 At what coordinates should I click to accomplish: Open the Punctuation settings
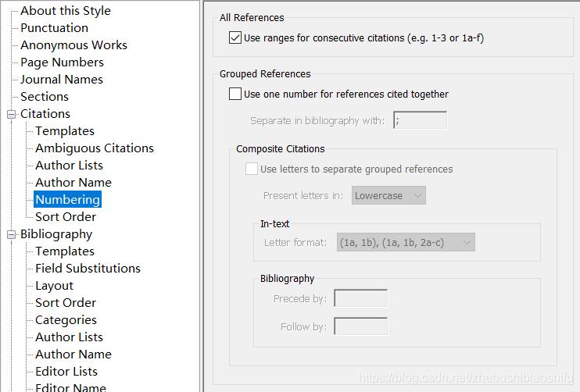[x=54, y=28]
